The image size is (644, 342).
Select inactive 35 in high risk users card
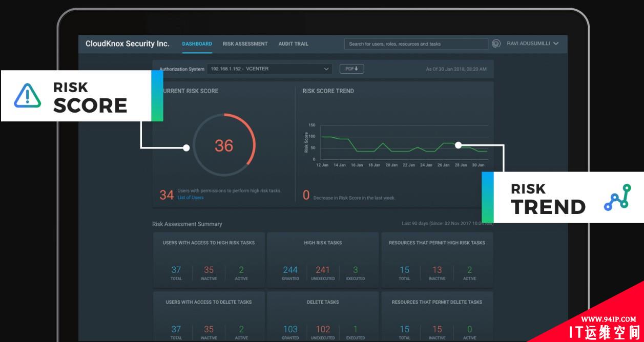(x=209, y=270)
